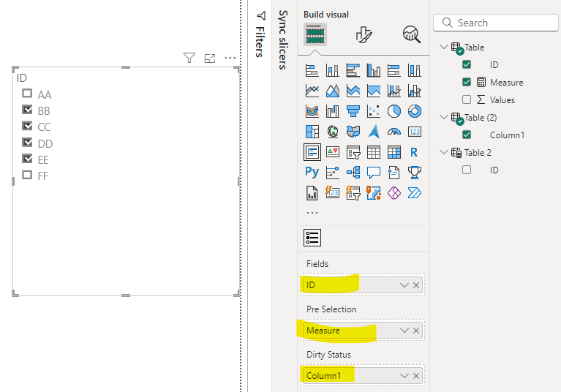Screen dimensions: 561x392
Task: Remove Column1 from Dirty Status well
Action: pyautogui.click(x=416, y=376)
